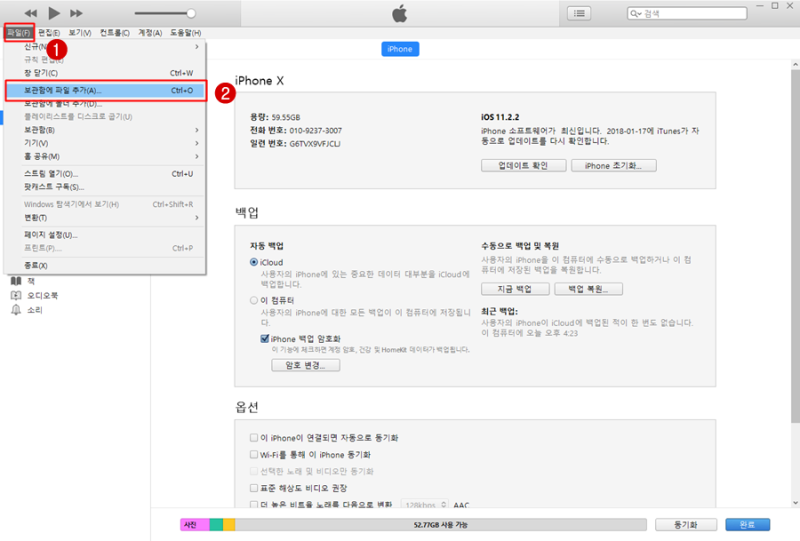Click the scrollbar down arrow
The height and width of the screenshot is (541, 800).
tap(795, 503)
